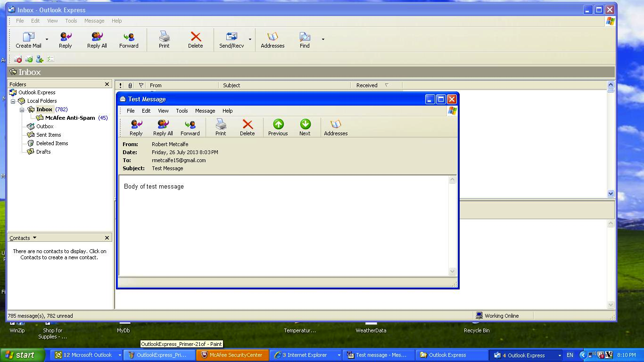Viewport: 644px width, 362px height.
Task: Select the Sent Items folder
Action: pos(49,135)
